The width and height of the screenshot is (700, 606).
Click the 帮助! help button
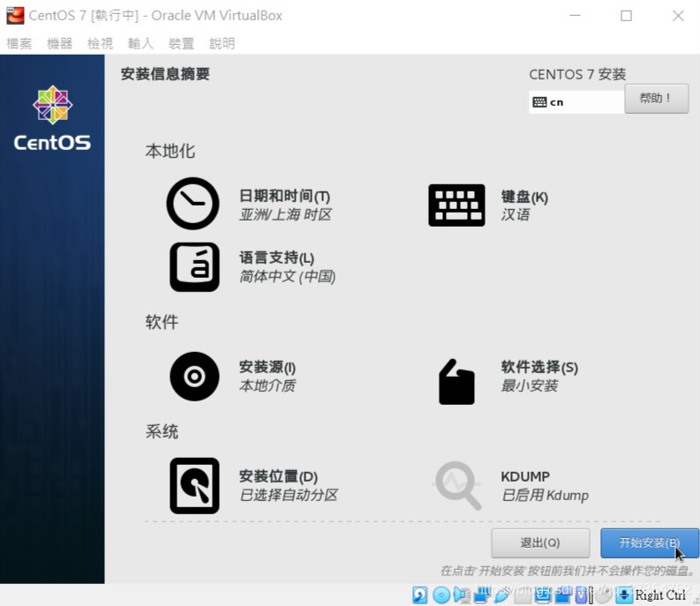coord(656,98)
